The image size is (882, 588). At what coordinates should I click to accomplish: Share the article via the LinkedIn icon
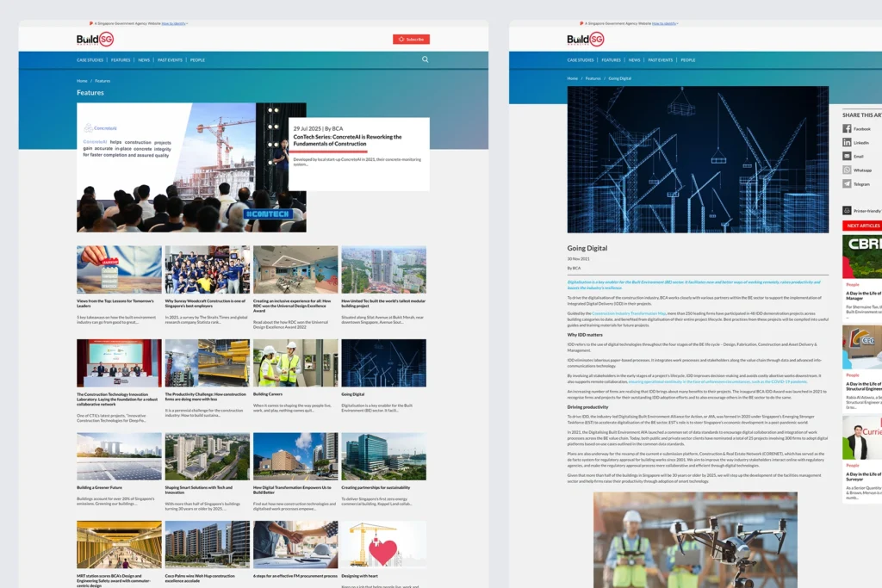click(x=847, y=142)
